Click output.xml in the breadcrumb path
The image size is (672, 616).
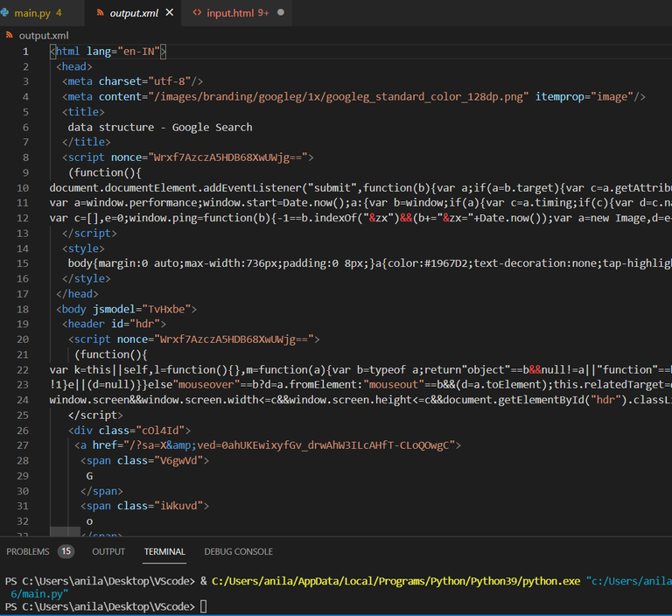[x=43, y=35]
